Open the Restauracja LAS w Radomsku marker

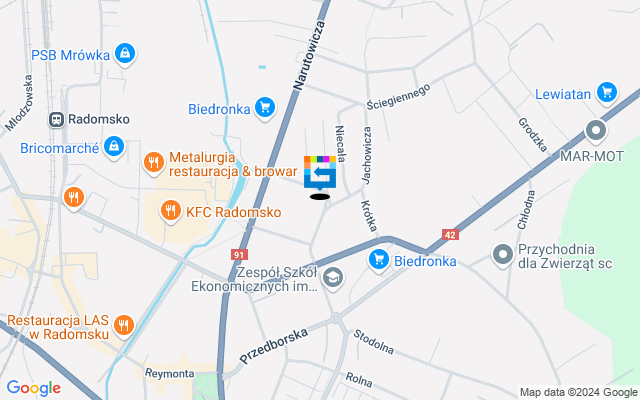tap(124, 326)
